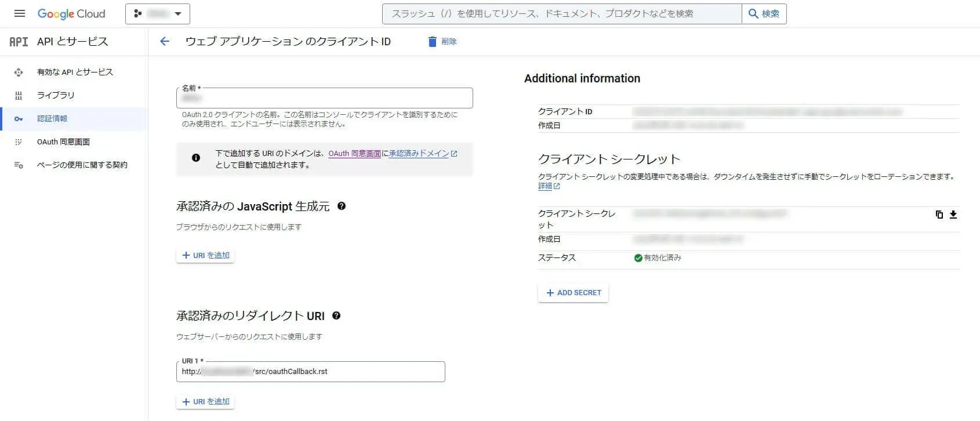Open help for リダイレクト URI section

pyautogui.click(x=336, y=315)
